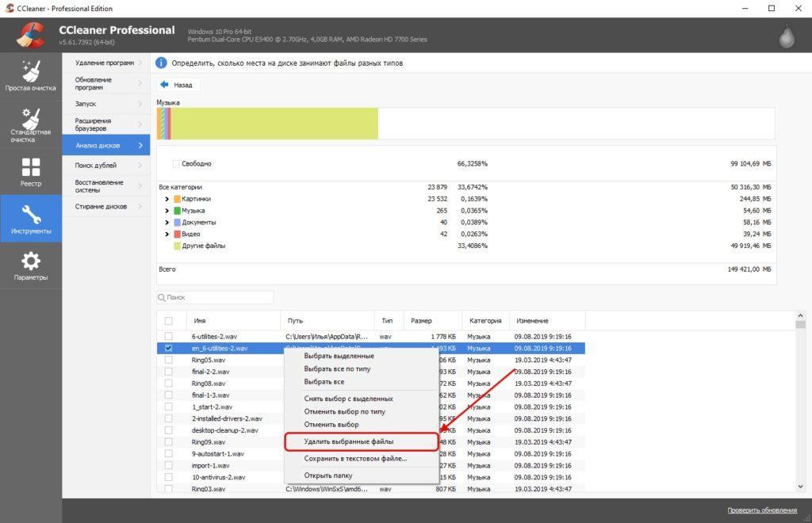The width and height of the screenshot is (812, 523).
Task: Toggle select-all checkbox in file list header
Action: coord(168,321)
